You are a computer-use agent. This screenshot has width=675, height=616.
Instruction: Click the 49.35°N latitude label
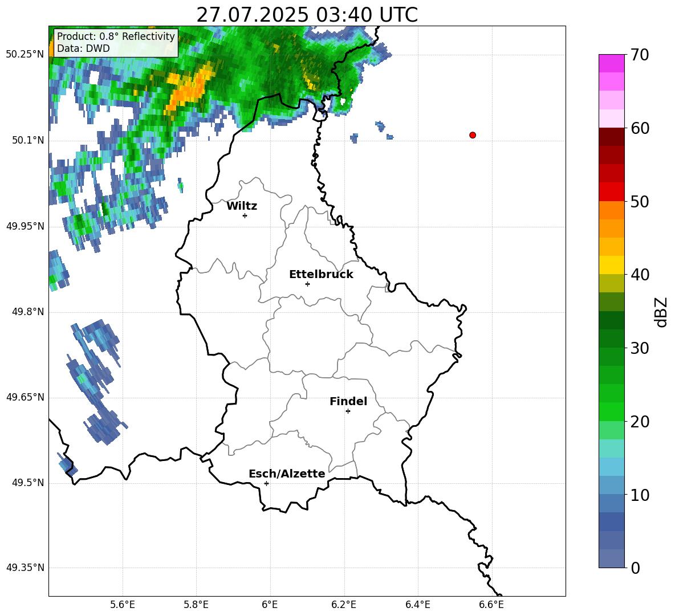pyautogui.click(x=25, y=568)
